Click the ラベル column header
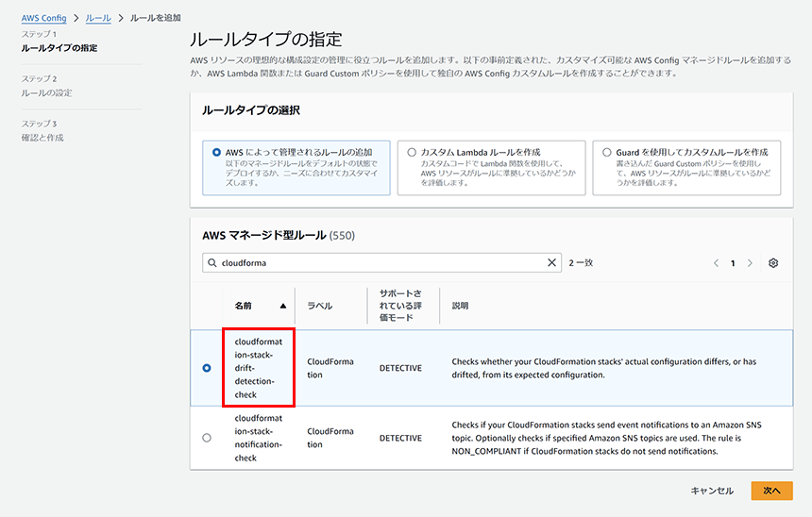Screen dimensions: 812x517 [320, 306]
